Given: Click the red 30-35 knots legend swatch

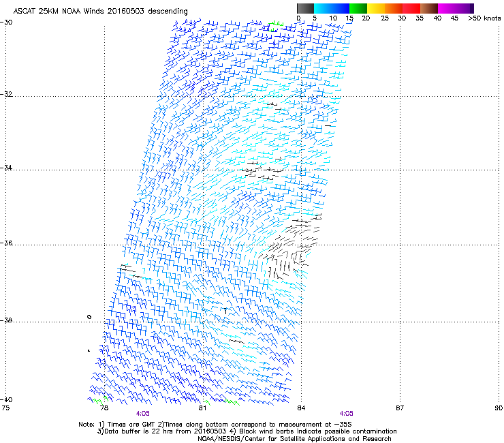Looking at the screenshot, I should pos(411,8).
